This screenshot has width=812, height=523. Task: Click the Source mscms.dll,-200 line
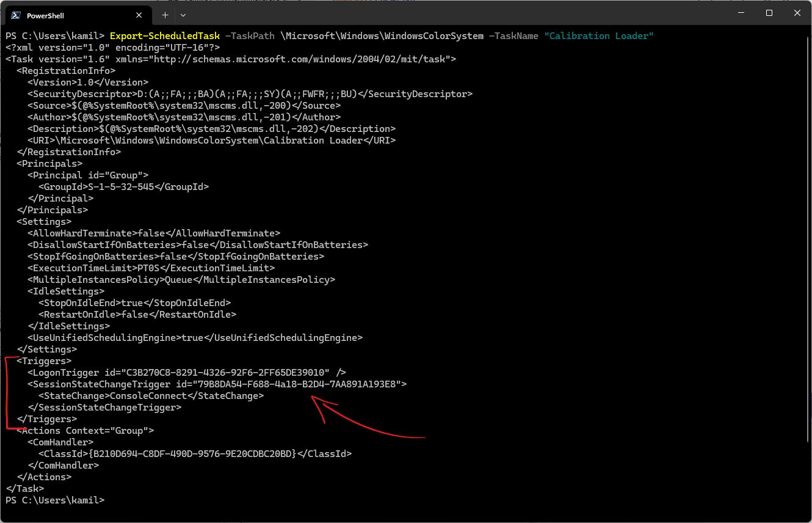coord(184,106)
